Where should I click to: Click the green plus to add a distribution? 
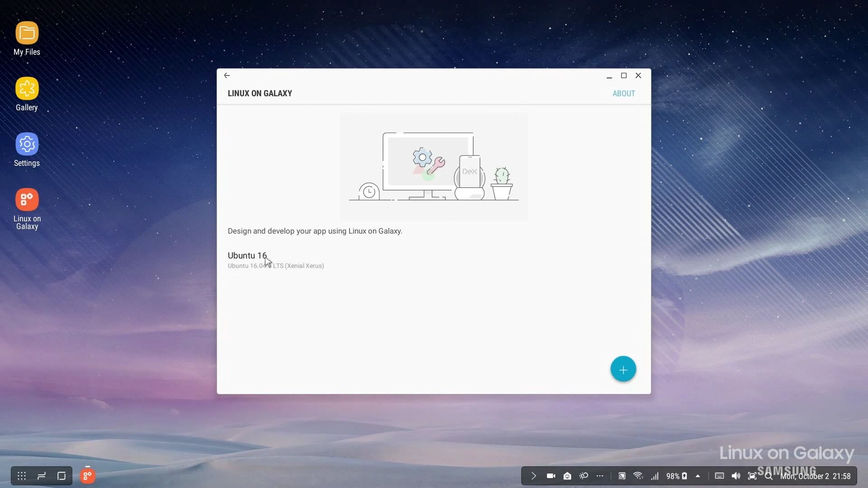623,369
